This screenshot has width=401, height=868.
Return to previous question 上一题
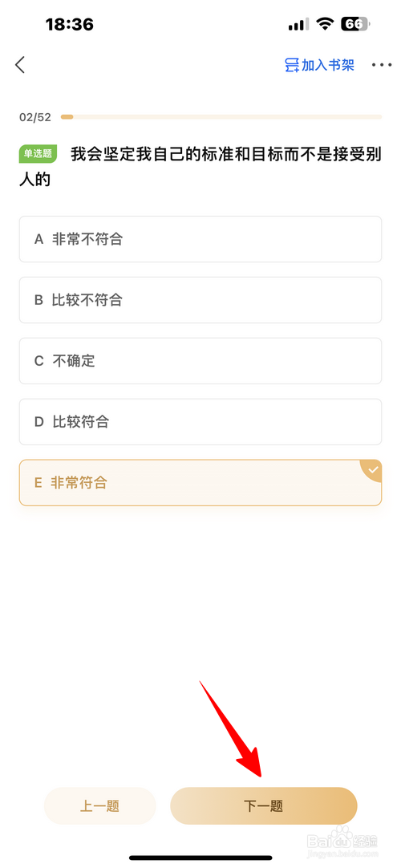click(x=100, y=806)
